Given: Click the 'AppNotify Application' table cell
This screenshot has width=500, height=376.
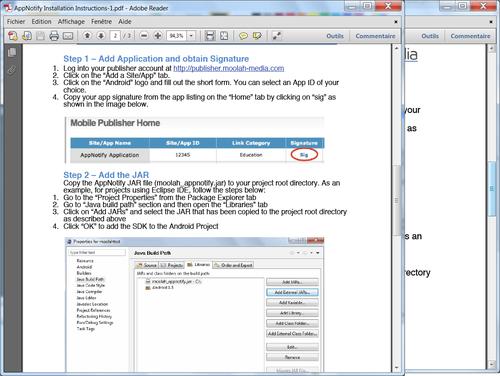Looking at the screenshot, I should pyautogui.click(x=110, y=155).
